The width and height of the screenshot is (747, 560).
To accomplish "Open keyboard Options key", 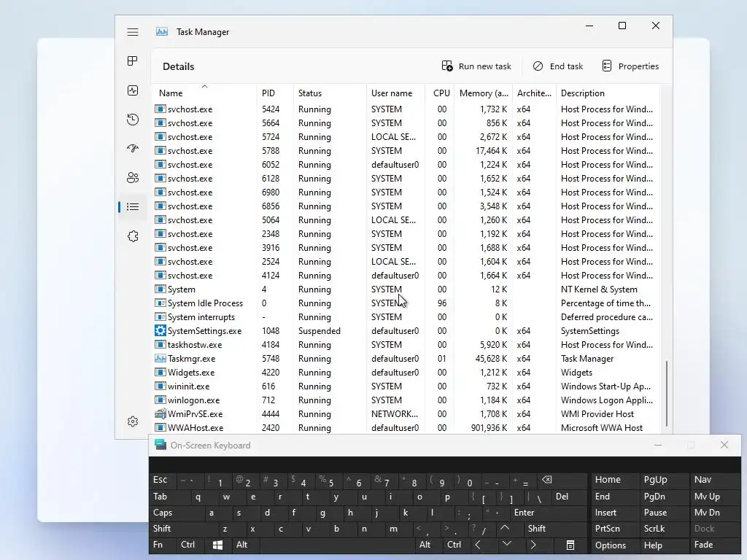I will point(615,545).
